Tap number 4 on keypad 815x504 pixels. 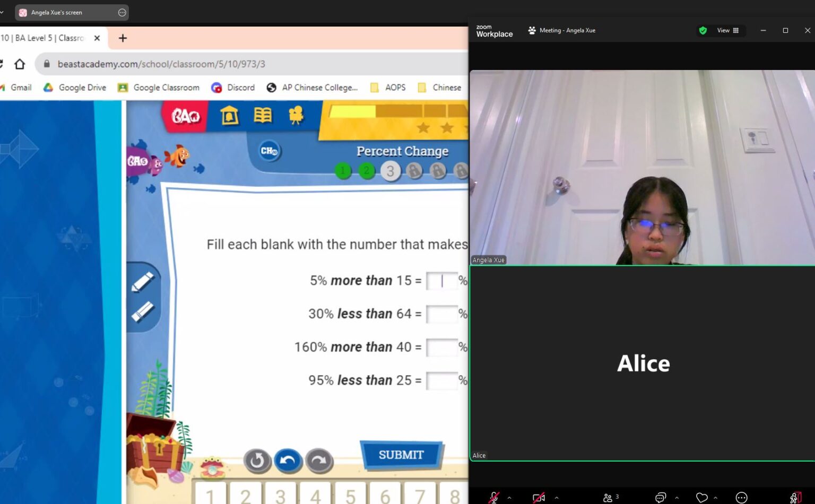(316, 493)
